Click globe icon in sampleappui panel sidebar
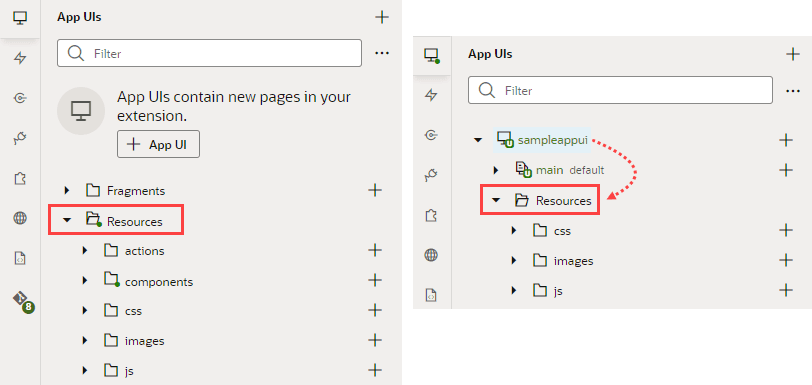 [431, 255]
